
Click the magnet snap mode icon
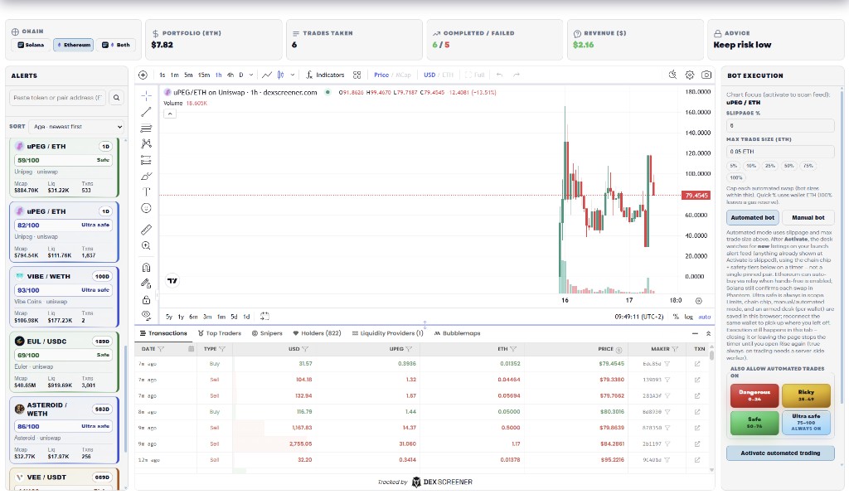pyautogui.click(x=147, y=267)
